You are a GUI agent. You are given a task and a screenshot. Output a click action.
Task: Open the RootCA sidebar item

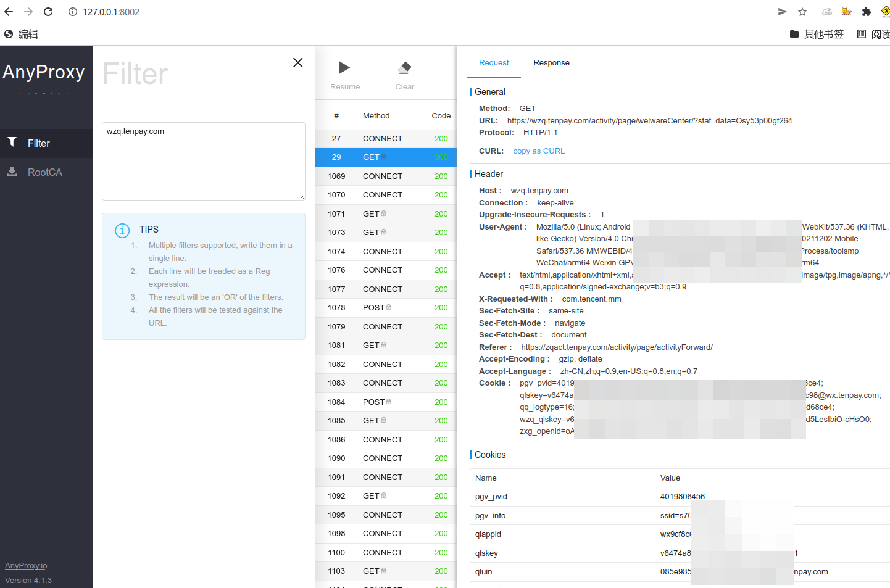point(46,172)
